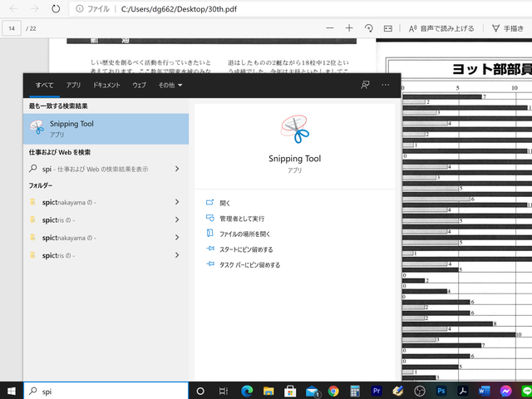The width and height of the screenshot is (532, 399).
Task: Open OBS Studio from taskbar
Action: [x=420, y=391]
